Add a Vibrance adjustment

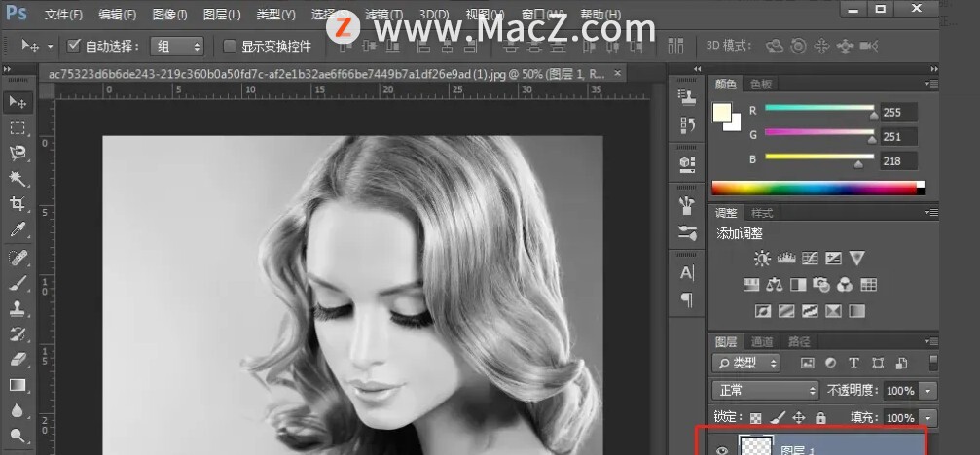[x=856, y=258]
